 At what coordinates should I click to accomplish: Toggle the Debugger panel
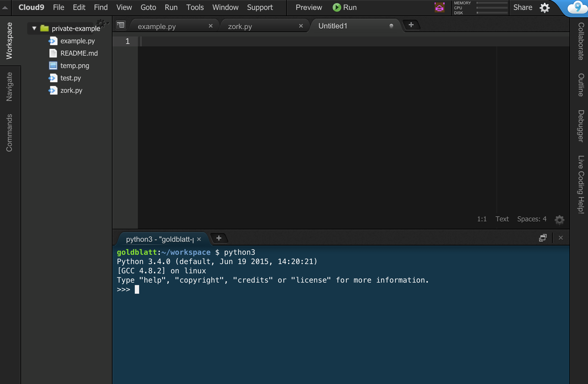(x=580, y=123)
